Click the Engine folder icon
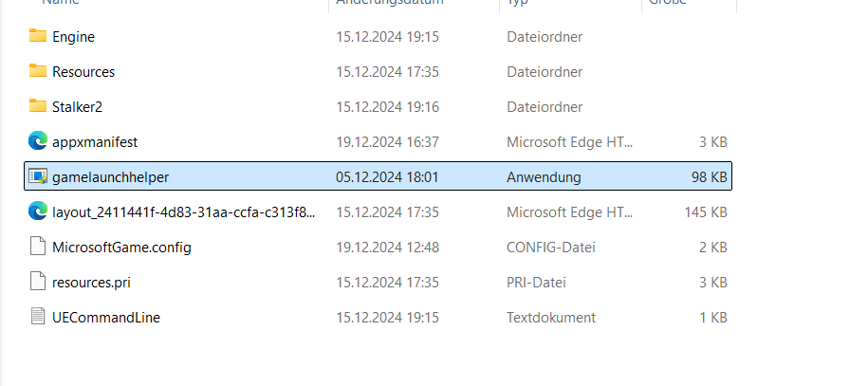The height and width of the screenshot is (386, 868). point(38,36)
